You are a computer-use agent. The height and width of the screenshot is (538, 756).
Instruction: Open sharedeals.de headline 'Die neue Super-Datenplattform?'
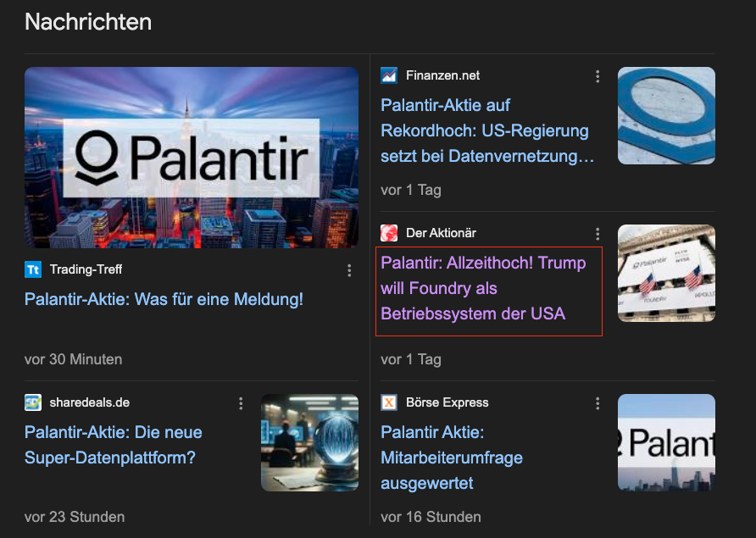tap(114, 445)
